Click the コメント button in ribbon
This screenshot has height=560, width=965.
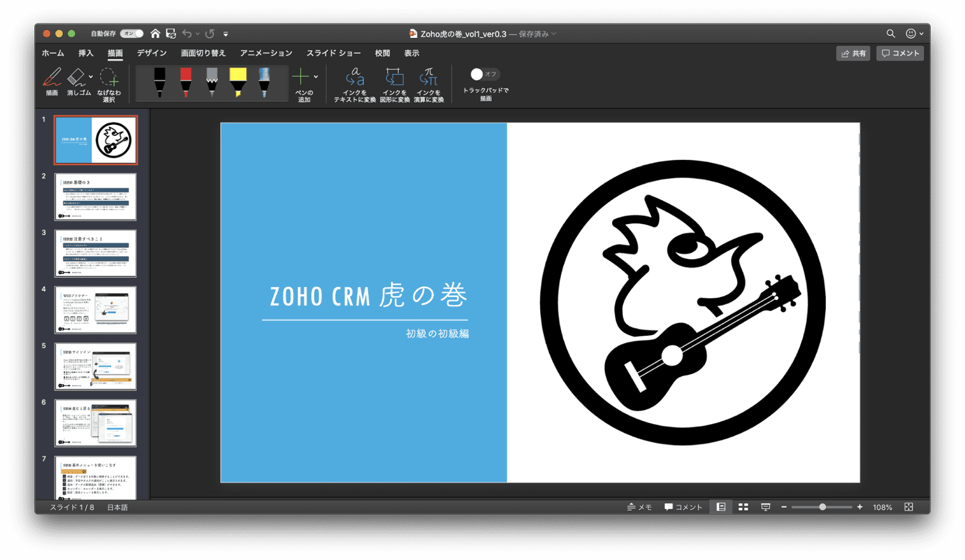(x=900, y=53)
